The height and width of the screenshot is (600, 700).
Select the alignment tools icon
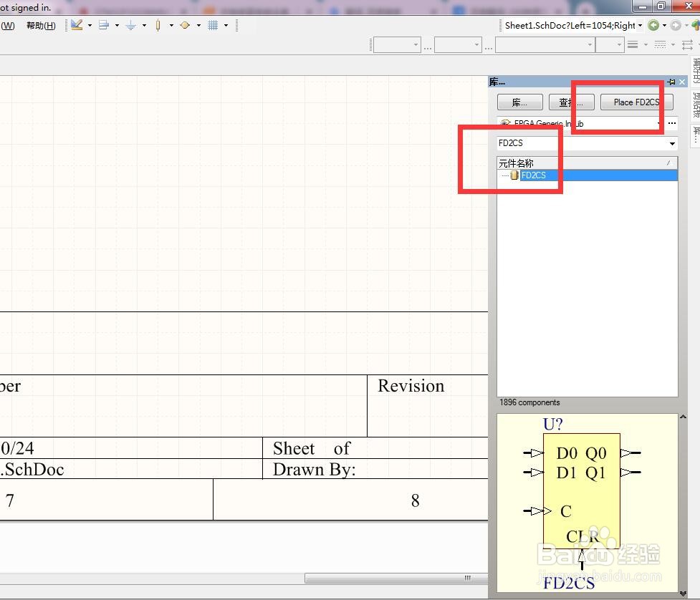coord(104,25)
